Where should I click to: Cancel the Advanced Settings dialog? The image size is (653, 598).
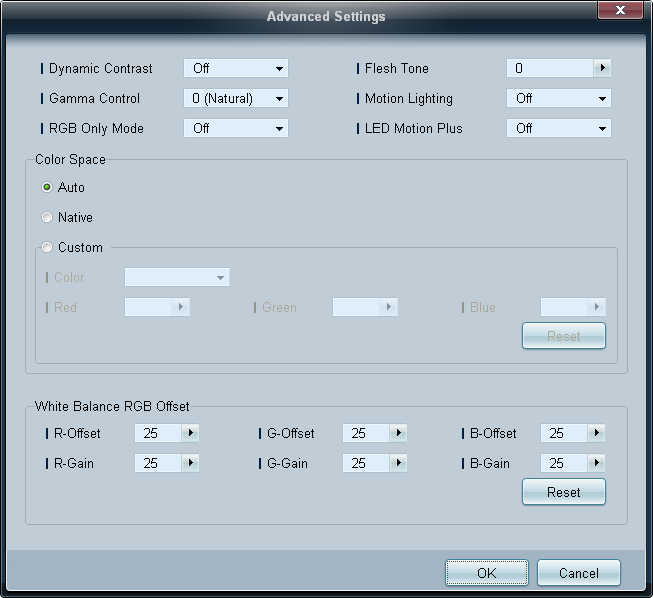(579, 573)
